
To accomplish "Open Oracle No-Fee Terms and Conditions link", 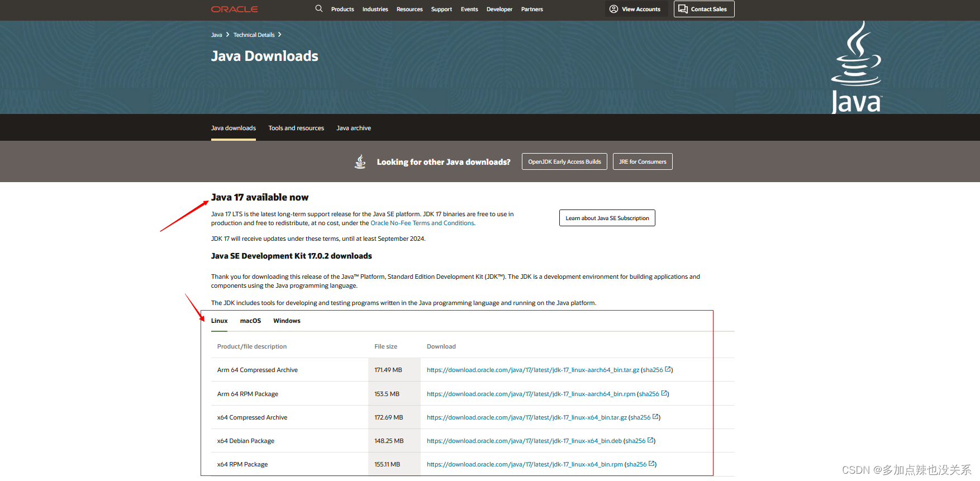I will coord(422,223).
